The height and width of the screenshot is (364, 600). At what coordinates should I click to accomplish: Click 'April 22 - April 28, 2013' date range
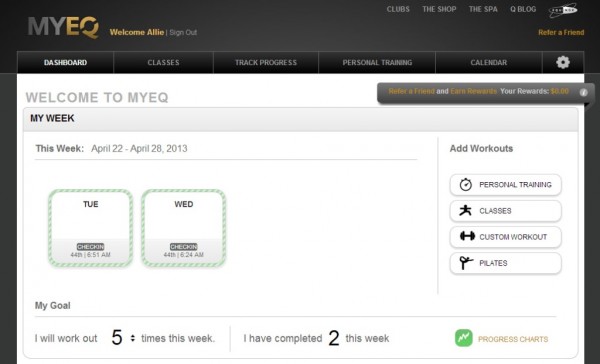pos(139,149)
